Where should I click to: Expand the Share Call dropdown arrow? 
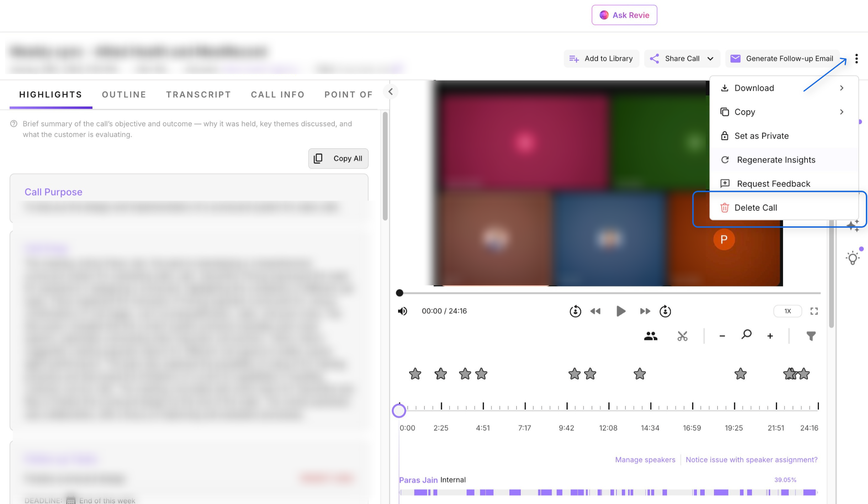coord(710,59)
